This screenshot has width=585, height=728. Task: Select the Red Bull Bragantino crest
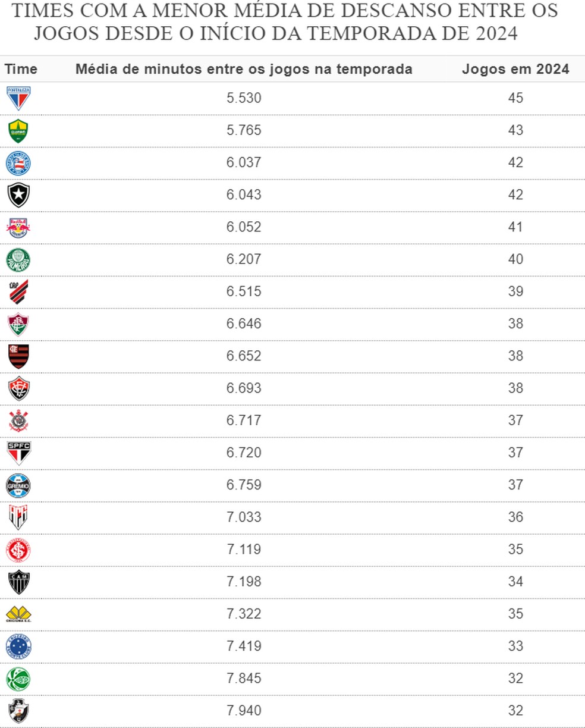point(18,227)
